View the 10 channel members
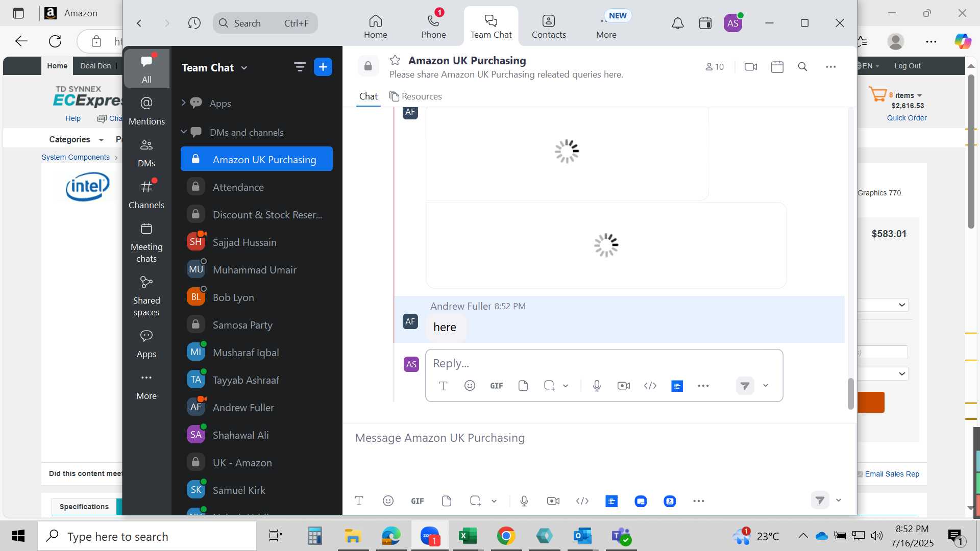 pyautogui.click(x=715, y=67)
